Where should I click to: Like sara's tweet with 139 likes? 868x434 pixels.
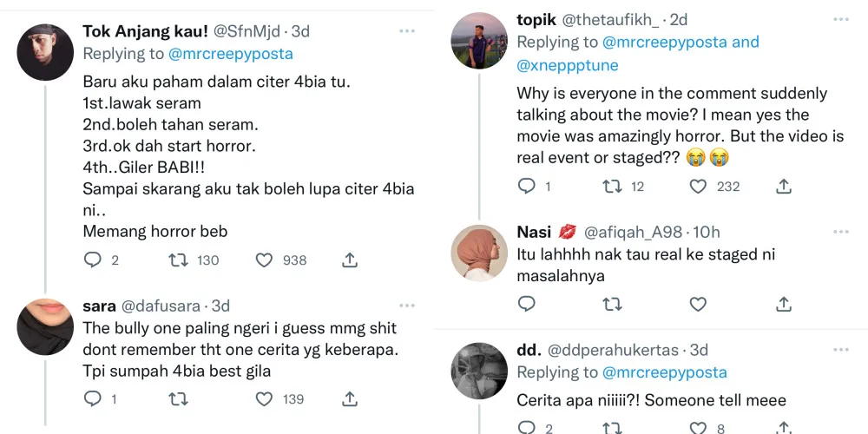[x=266, y=398]
